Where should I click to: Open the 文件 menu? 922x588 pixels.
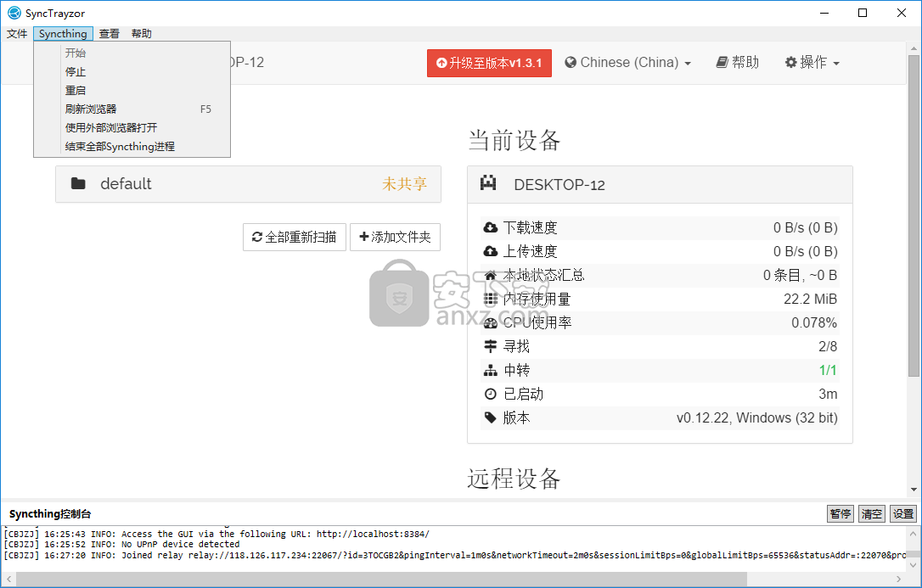click(17, 33)
